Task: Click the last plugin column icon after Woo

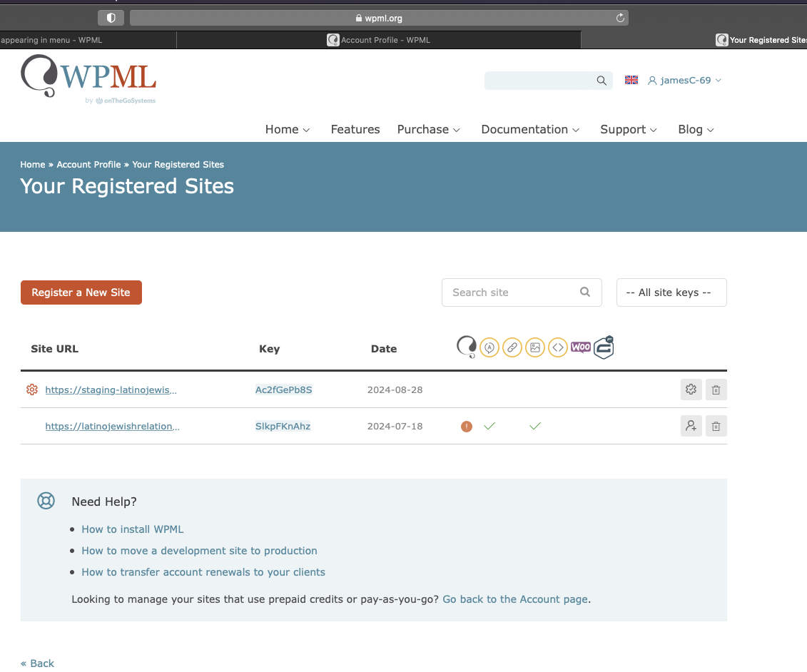Action: click(604, 347)
